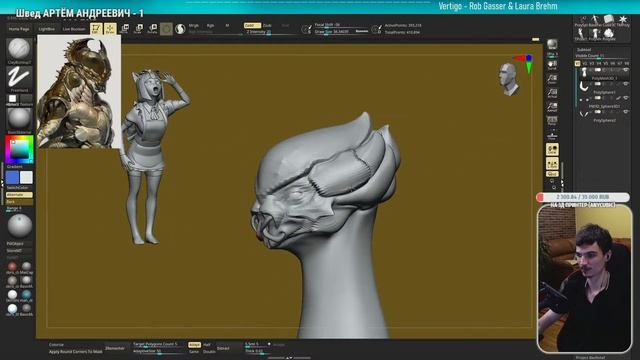Expand the Subtool panel header
Viewport: 640px width, 360px height.
point(584,50)
